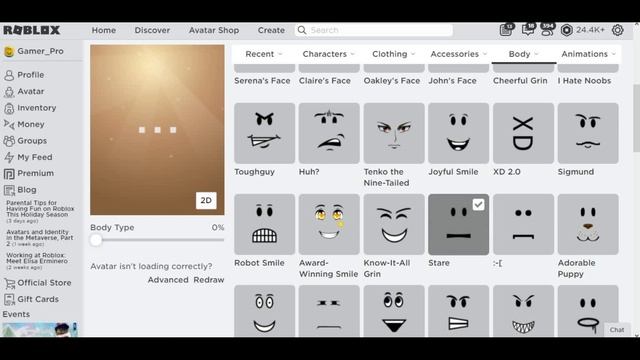Click the 24.4K+ Robux balance

point(590,30)
